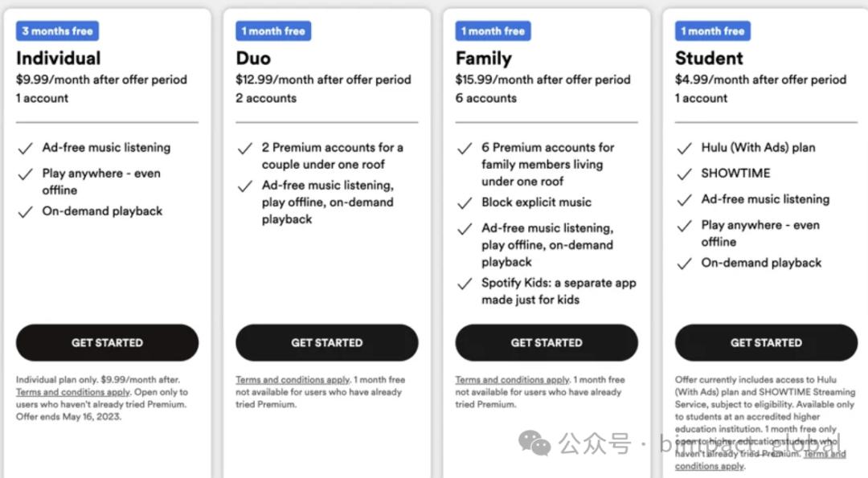
Task: Click checkmark beside Spotify Kids feature
Action: [465, 284]
